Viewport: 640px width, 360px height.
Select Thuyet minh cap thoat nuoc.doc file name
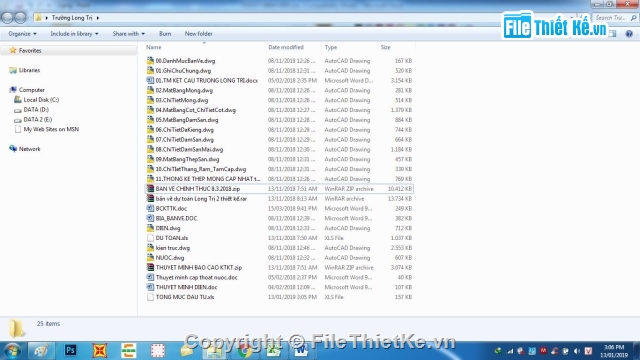click(x=196, y=278)
